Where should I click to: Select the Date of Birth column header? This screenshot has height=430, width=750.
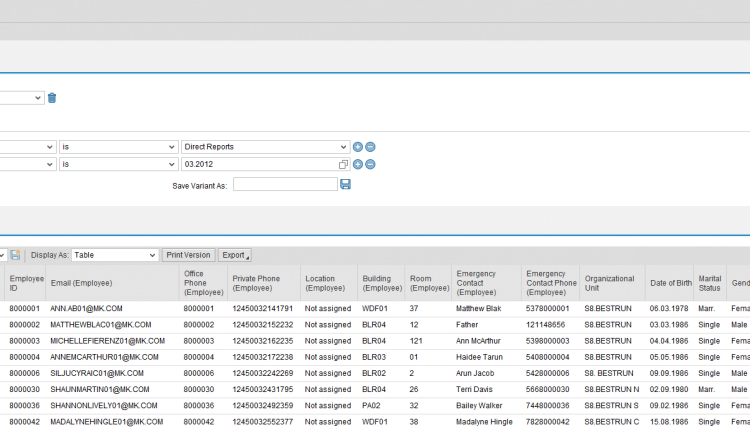(x=669, y=283)
